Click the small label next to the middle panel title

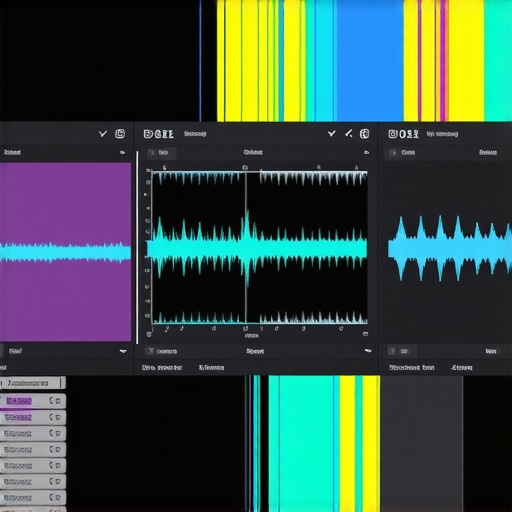tap(195, 134)
